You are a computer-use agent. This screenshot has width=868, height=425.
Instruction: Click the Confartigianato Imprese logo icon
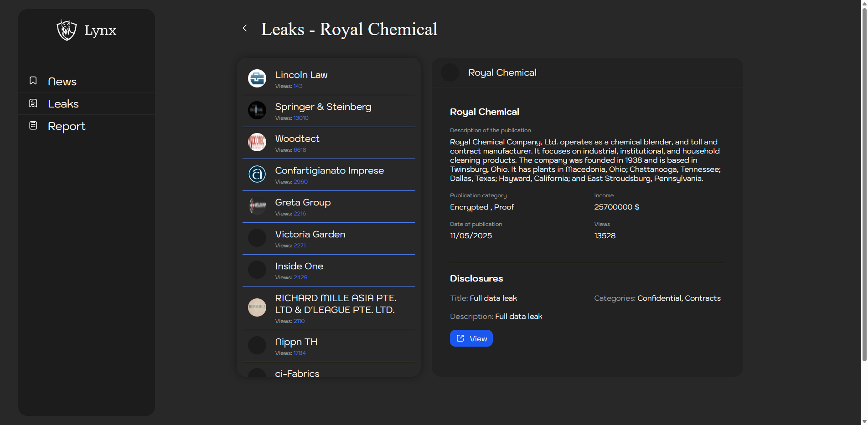[x=257, y=174]
